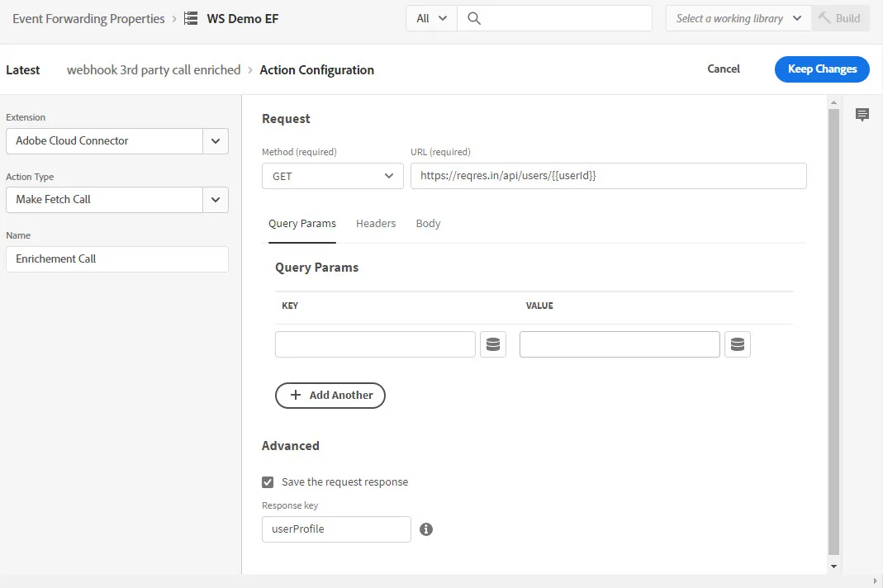Switch to the Query Params tab
883x588 pixels.
[x=302, y=224]
